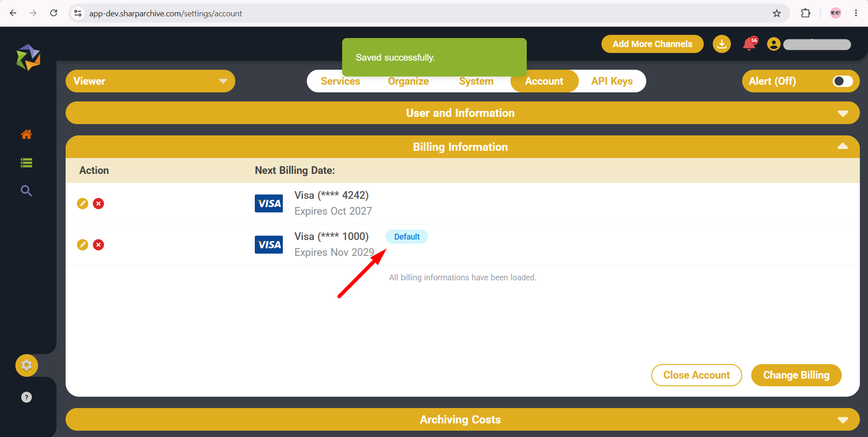Go back with the browser back arrow
Screen dimensions: 868x437
click(13, 13)
